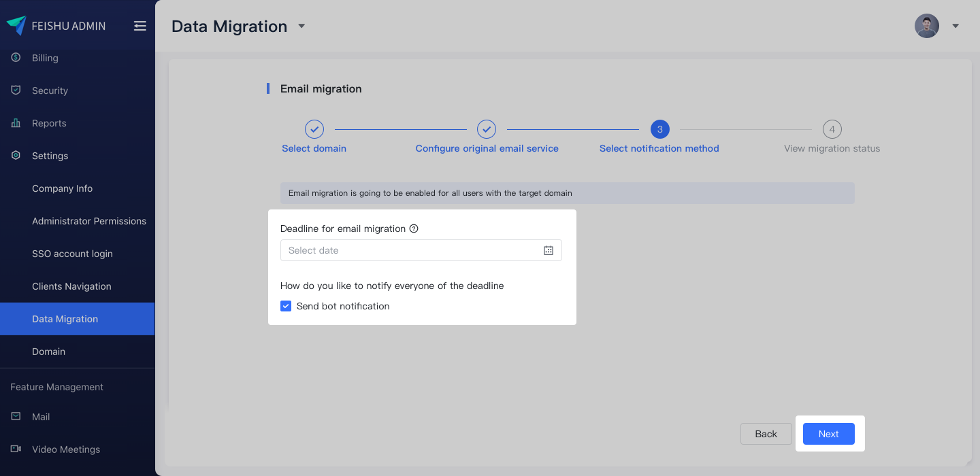The image size is (980, 476).
Task: Click step 2 checkmark circle for Configure original email service
Action: pos(487,129)
